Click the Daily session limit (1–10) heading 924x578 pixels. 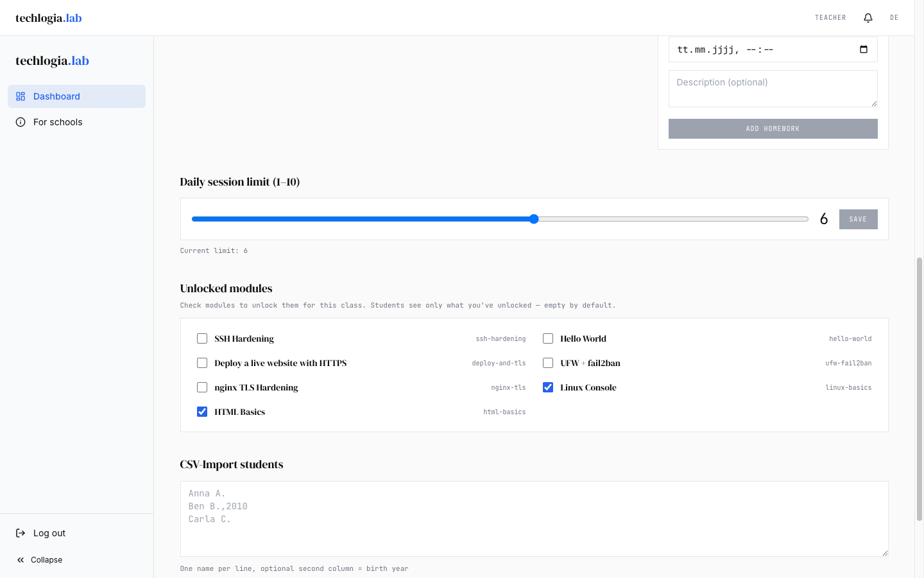pyautogui.click(x=240, y=182)
